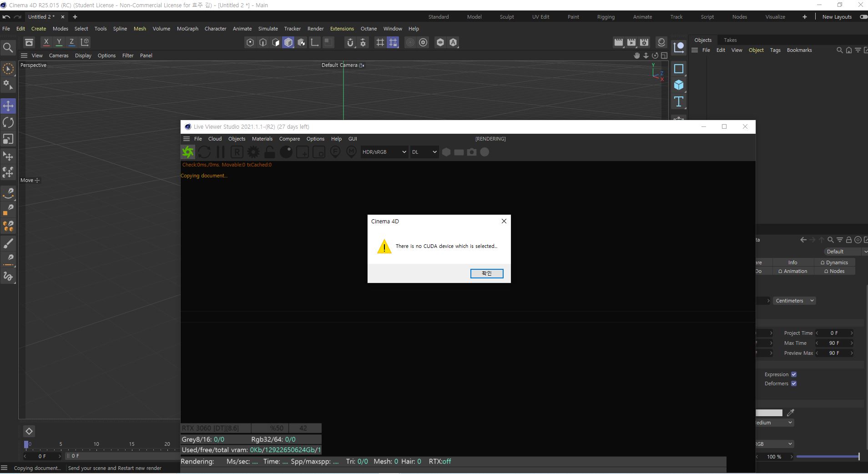The width and height of the screenshot is (868, 474).
Task: Click the Text spline T icon
Action: (x=679, y=101)
